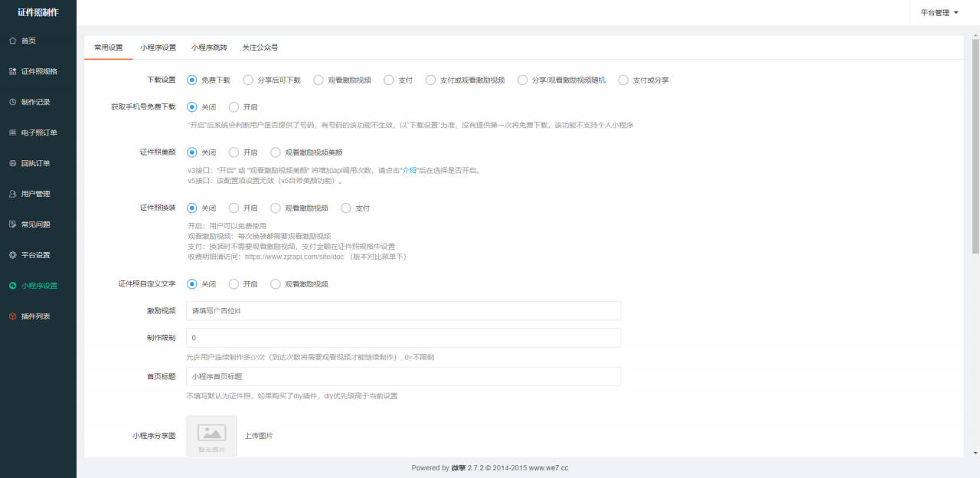Select 分享后可下载 radio option
Image resolution: width=980 pixels, height=478 pixels.
pyautogui.click(x=248, y=80)
